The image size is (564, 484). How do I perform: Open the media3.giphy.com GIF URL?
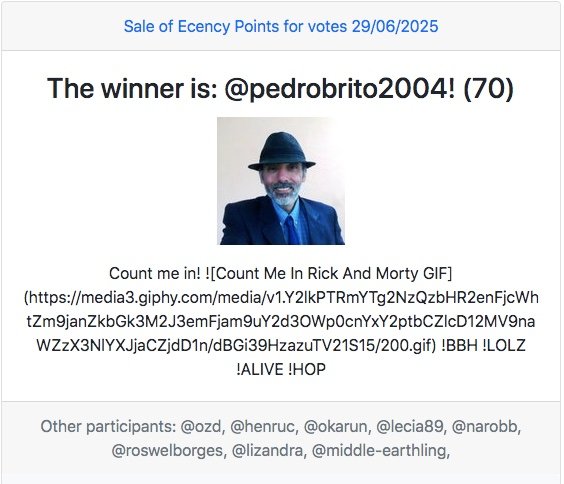[x=281, y=321]
